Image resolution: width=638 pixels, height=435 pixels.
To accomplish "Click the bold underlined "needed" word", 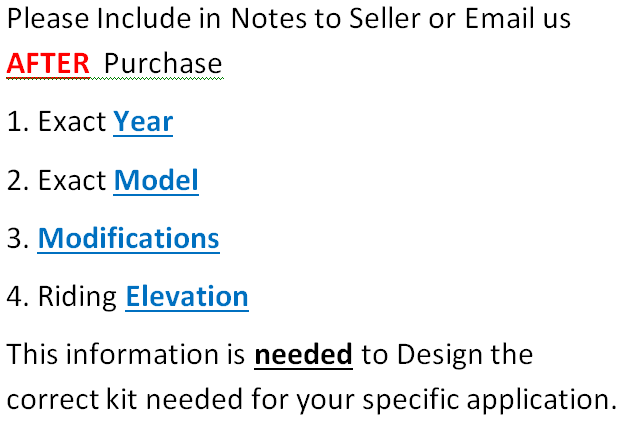I will click(x=303, y=355).
